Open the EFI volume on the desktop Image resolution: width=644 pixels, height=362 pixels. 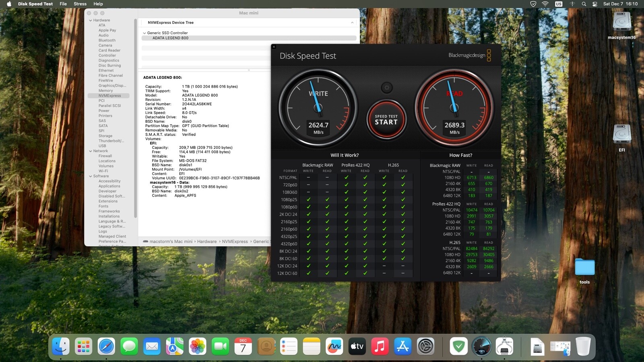[x=622, y=138]
